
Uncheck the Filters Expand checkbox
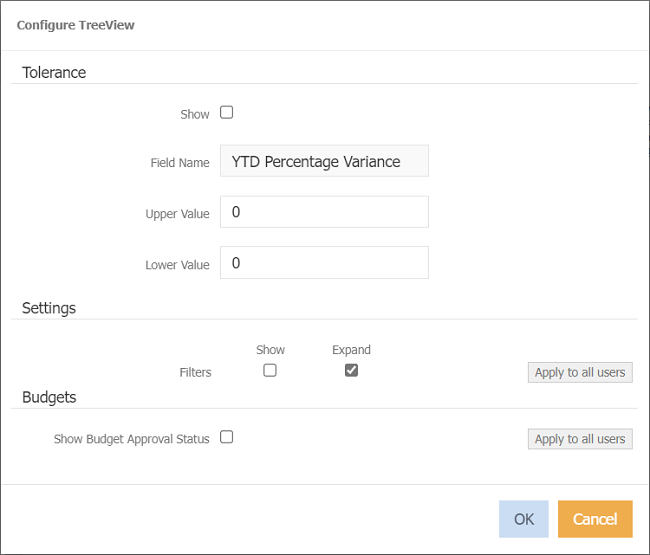(351, 370)
